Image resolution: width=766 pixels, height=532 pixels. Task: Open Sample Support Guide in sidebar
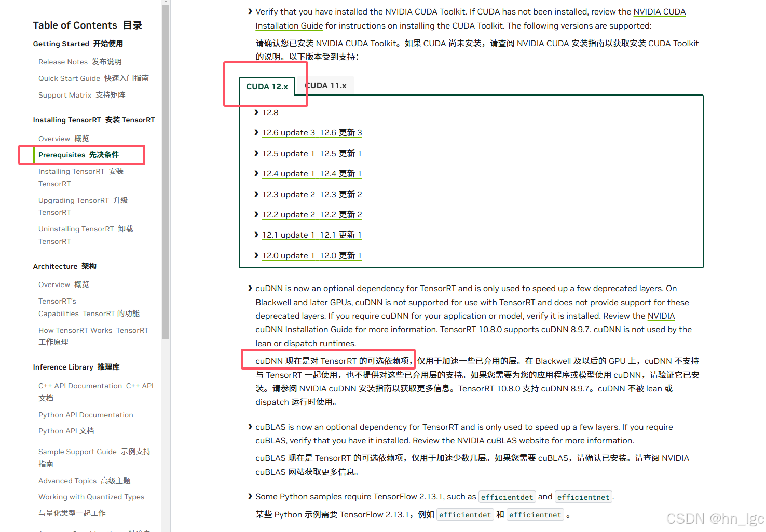click(x=94, y=458)
